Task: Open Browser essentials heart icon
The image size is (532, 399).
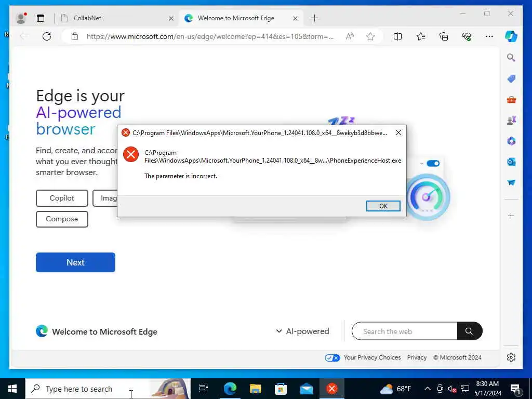Action: coord(467,36)
